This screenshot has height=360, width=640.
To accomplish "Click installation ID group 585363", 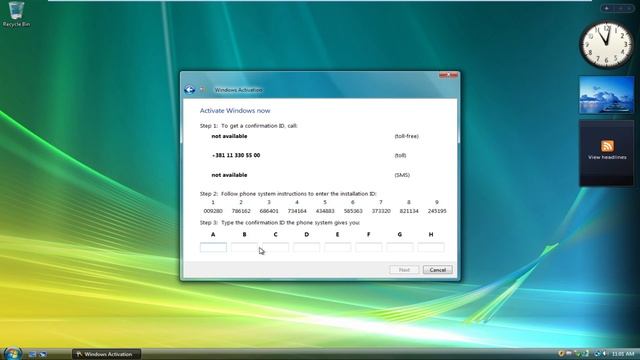I will 353,211.
